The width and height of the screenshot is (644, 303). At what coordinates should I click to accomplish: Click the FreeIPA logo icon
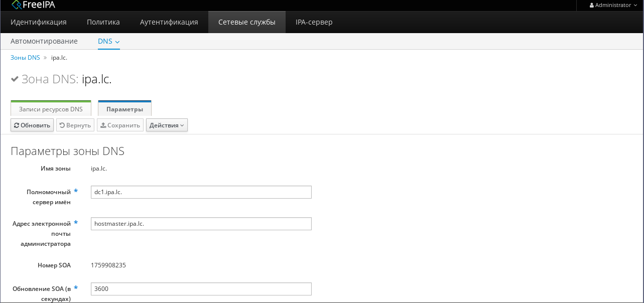coord(17,5)
